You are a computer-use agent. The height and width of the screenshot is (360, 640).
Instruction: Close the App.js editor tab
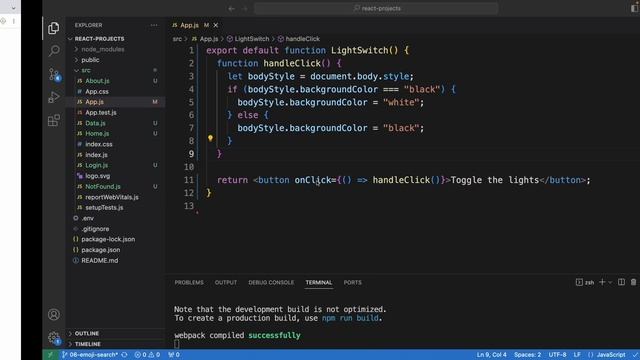(216, 25)
